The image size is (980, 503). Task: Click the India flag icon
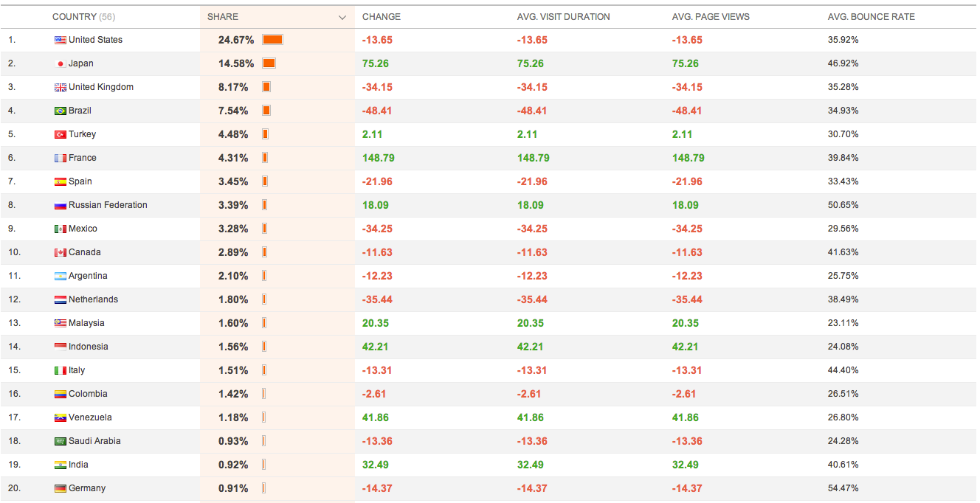tap(61, 465)
